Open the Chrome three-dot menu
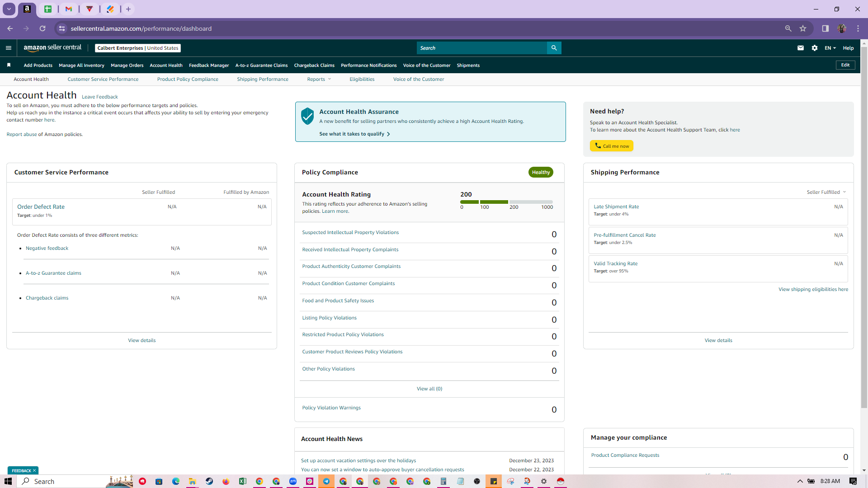Viewport: 868px width, 488px height. click(858, 28)
